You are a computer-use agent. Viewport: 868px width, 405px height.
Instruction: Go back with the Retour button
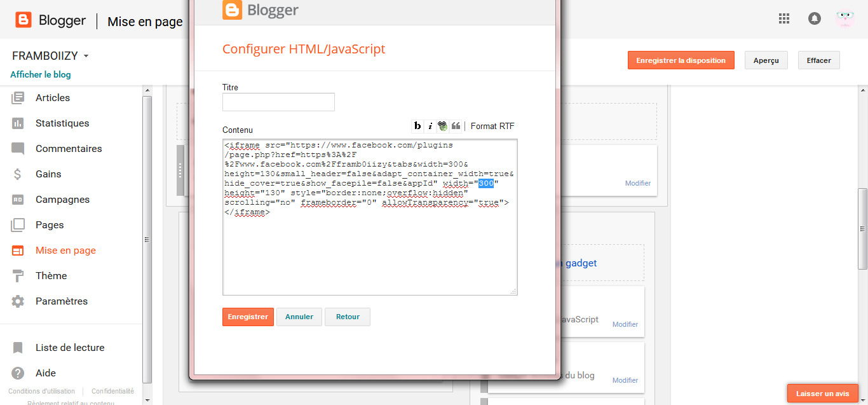tap(348, 317)
